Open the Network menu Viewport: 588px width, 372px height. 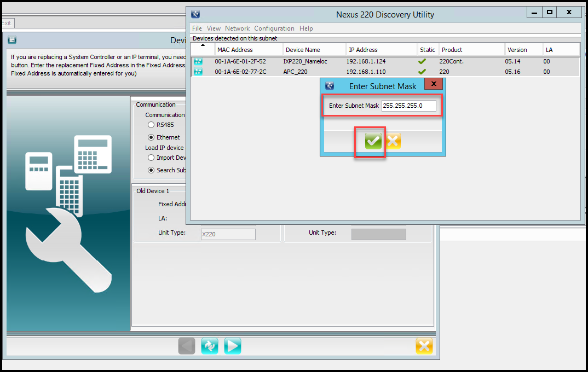238,28
